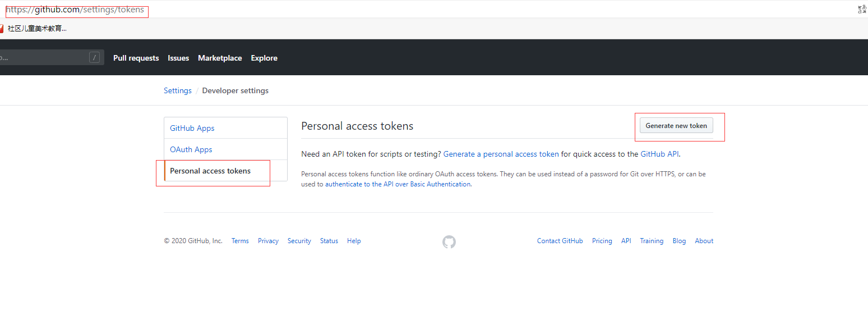Click the slash shortcut key in search box
The width and height of the screenshot is (868, 324).
[x=95, y=57]
